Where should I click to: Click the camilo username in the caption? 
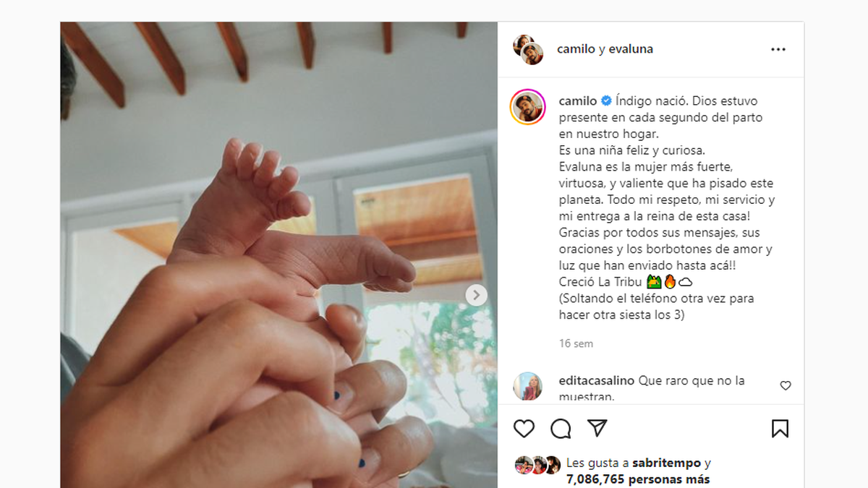point(578,100)
